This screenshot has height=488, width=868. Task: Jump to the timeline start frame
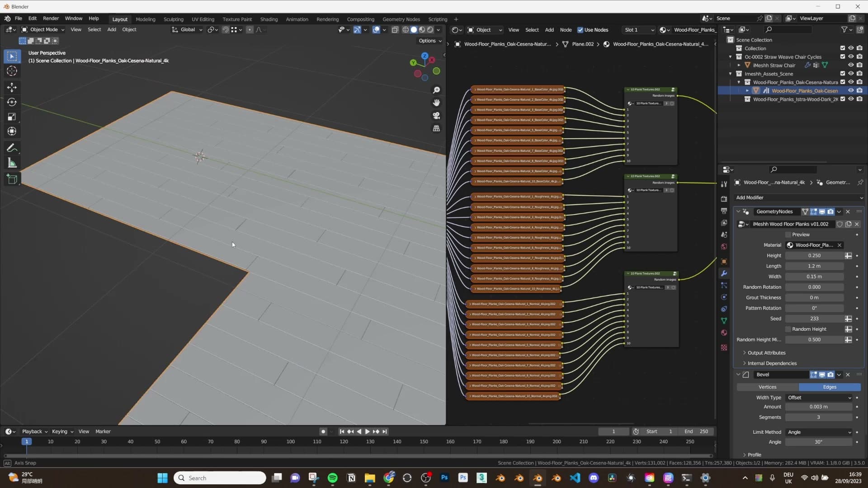342,432
